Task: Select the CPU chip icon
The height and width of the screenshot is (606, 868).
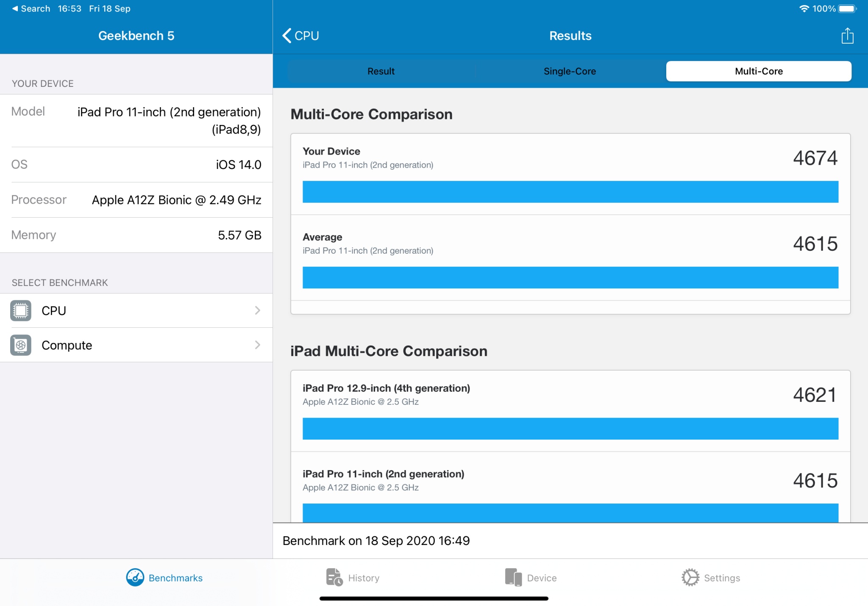Action: [21, 310]
